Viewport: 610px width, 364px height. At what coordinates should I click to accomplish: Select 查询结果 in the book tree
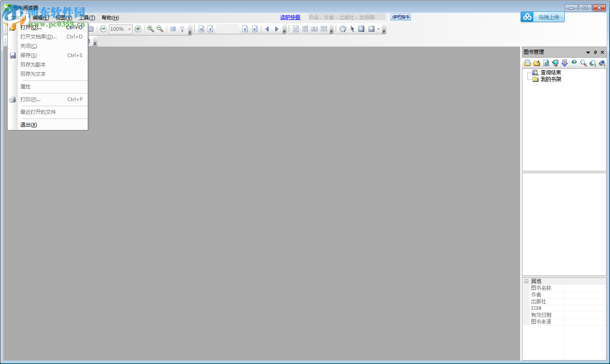[551, 72]
